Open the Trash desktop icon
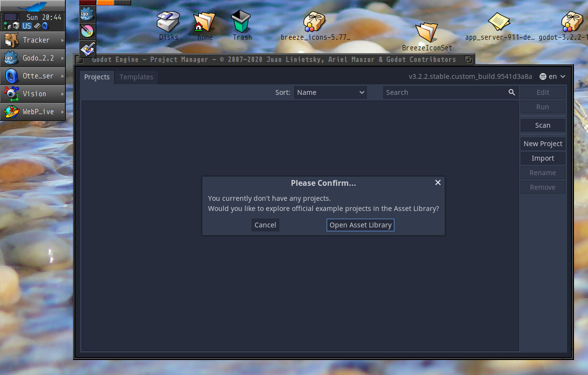This screenshot has width=588, height=375. point(242,22)
